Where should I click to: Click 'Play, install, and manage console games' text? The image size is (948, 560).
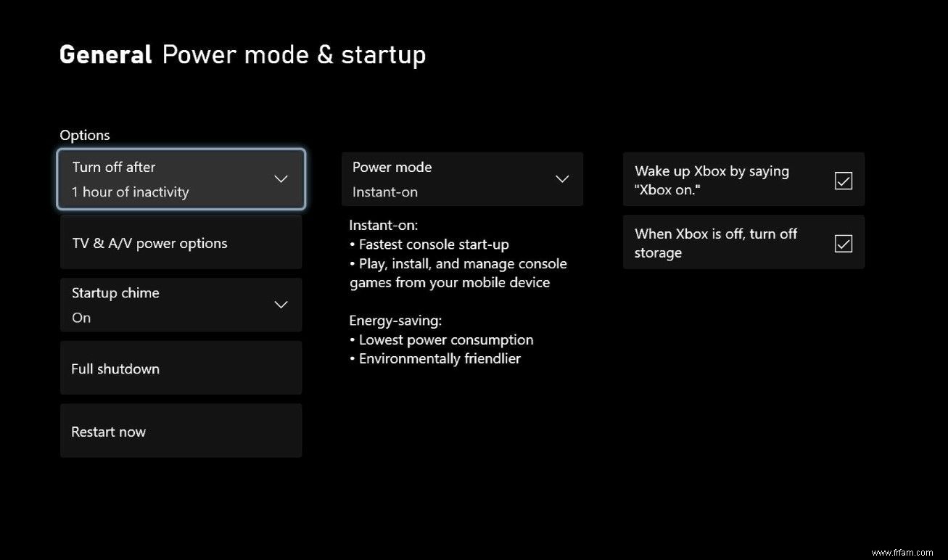click(458, 273)
